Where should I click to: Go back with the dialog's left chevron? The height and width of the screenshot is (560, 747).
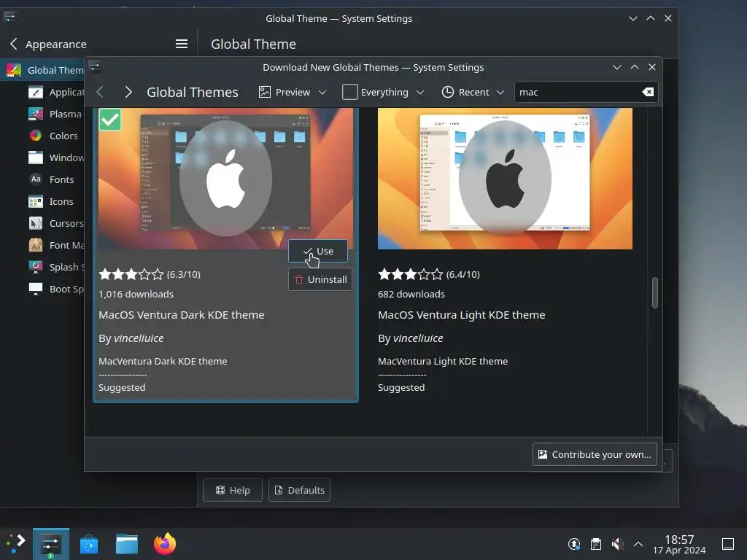(99, 92)
